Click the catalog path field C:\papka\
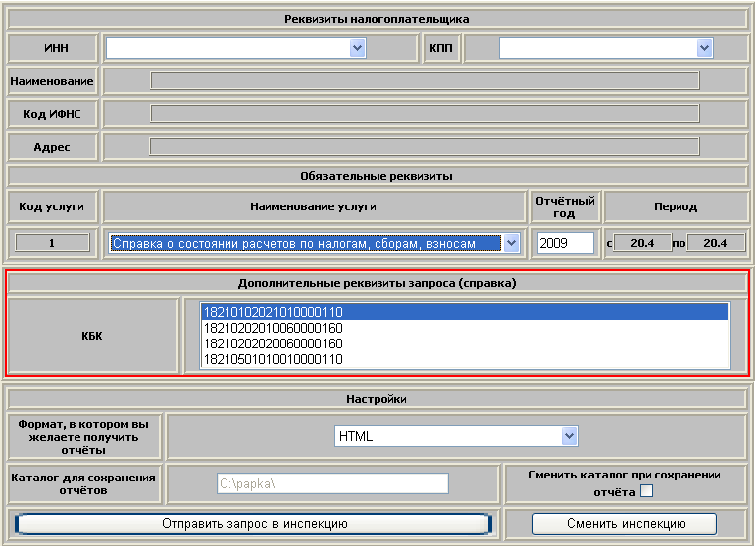 (x=333, y=483)
